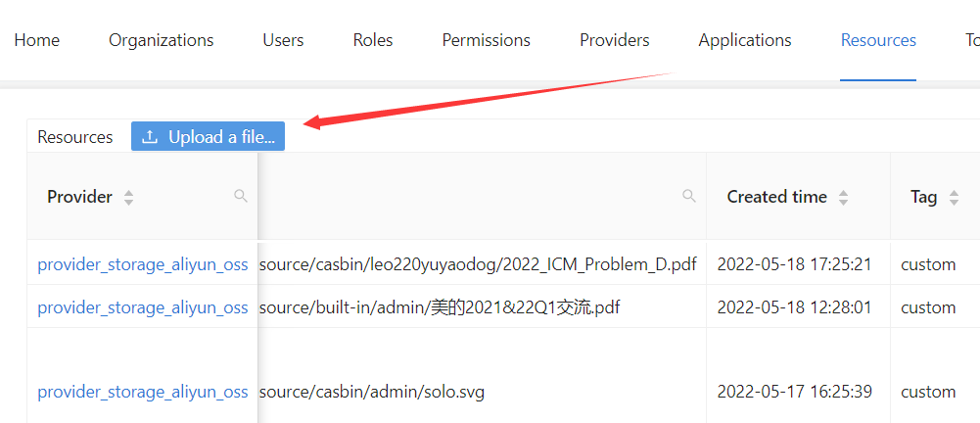Click the solo.svg file name cell
The image size is (980, 423).
372,392
